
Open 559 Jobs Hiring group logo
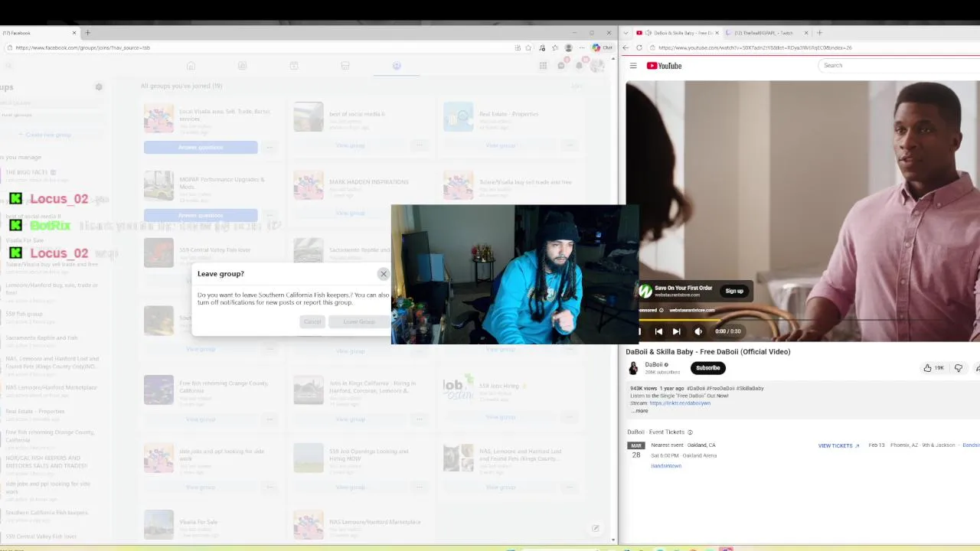pyautogui.click(x=458, y=389)
